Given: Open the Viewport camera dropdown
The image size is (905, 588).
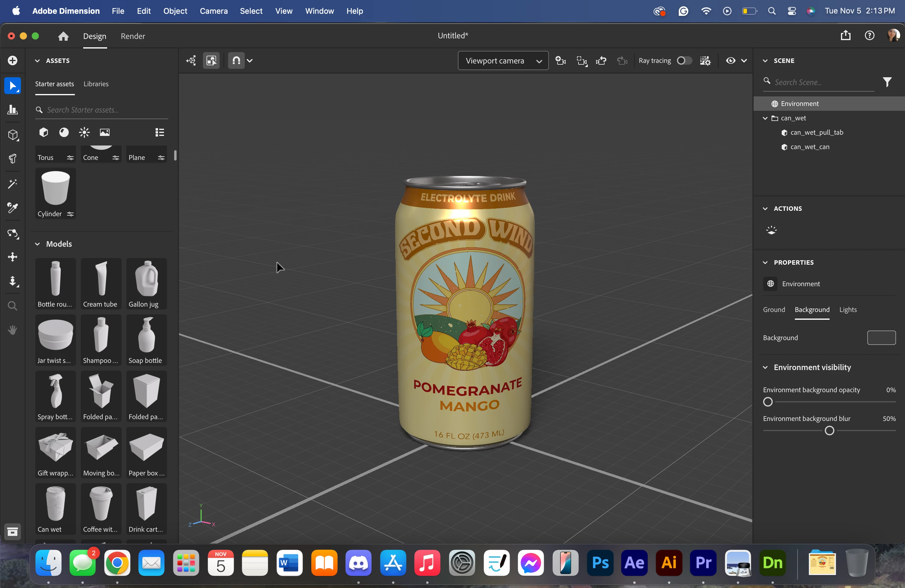Looking at the screenshot, I should point(503,61).
